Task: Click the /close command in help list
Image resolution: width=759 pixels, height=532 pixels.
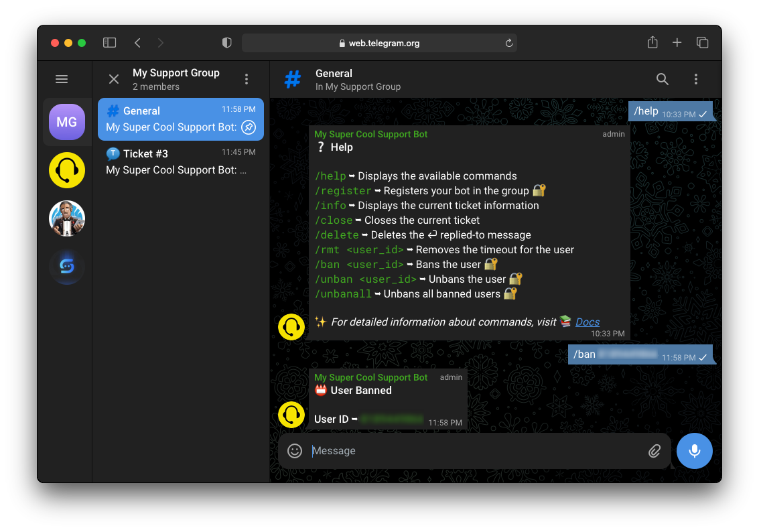Action: 334,220
